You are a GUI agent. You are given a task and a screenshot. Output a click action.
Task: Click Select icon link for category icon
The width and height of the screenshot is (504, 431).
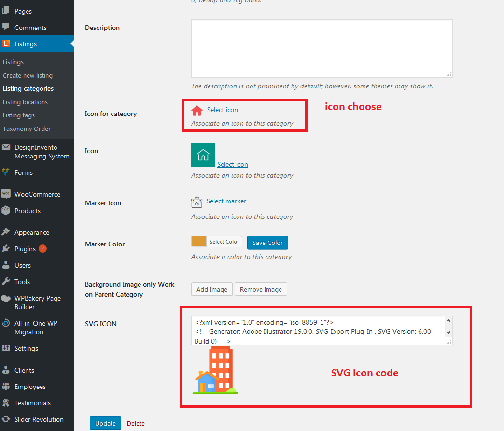[223, 110]
